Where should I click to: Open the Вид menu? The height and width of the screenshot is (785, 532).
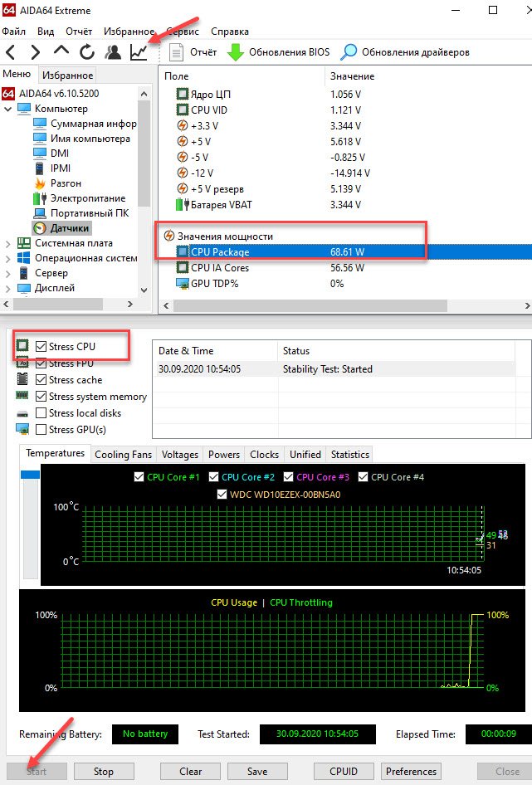pos(45,31)
